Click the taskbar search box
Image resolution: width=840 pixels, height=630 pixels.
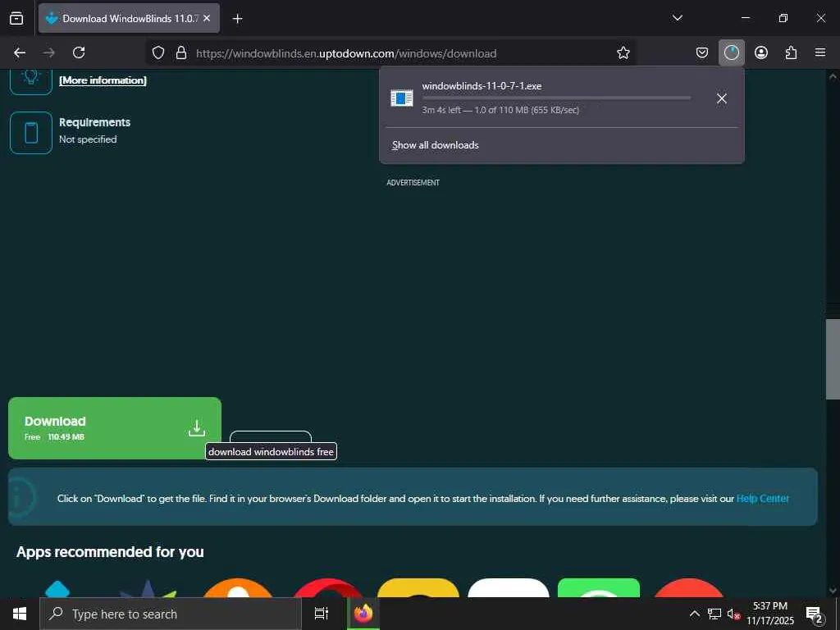tap(171, 614)
